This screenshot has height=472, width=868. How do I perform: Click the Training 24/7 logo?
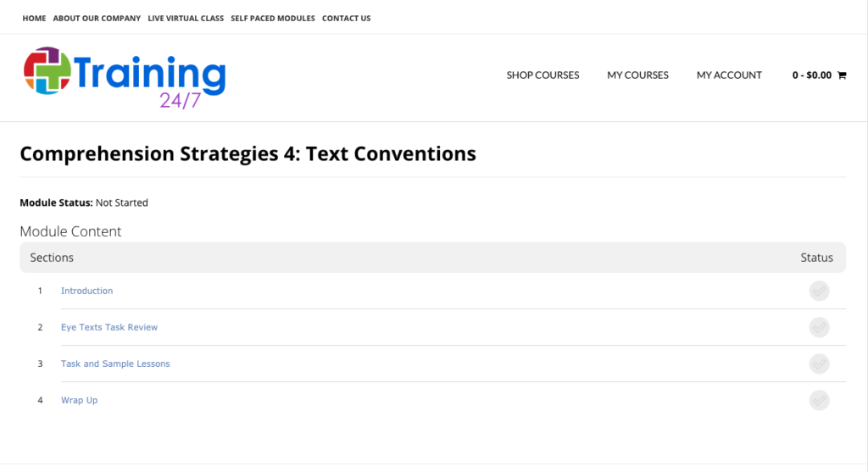pos(125,78)
